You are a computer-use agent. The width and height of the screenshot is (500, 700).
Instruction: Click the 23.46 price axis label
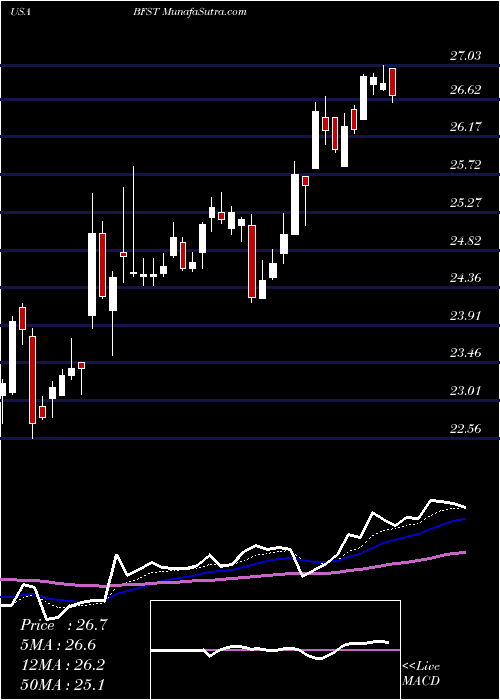(465, 354)
